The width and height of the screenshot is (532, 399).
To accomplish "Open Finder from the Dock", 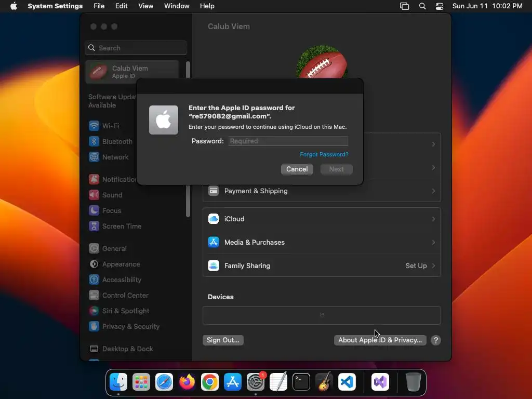I will [118, 382].
